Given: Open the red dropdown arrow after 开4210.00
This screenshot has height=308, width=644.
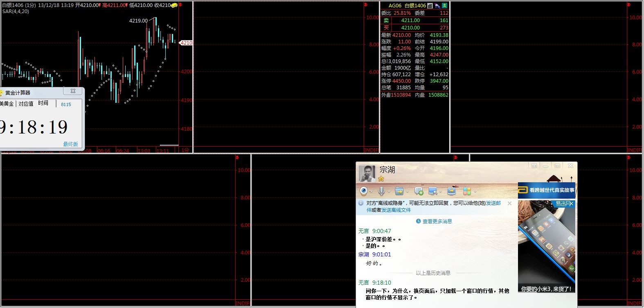Looking at the screenshot, I should pyautogui.click(x=99, y=5).
